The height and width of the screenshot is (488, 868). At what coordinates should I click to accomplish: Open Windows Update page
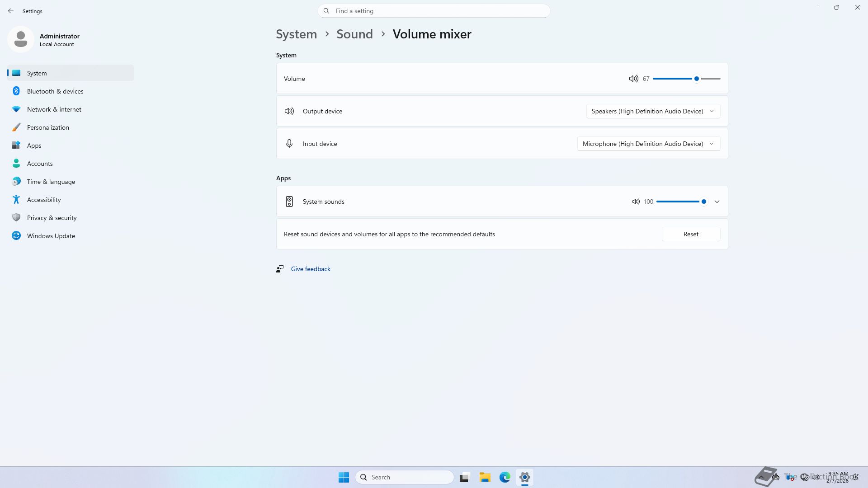(51, 236)
